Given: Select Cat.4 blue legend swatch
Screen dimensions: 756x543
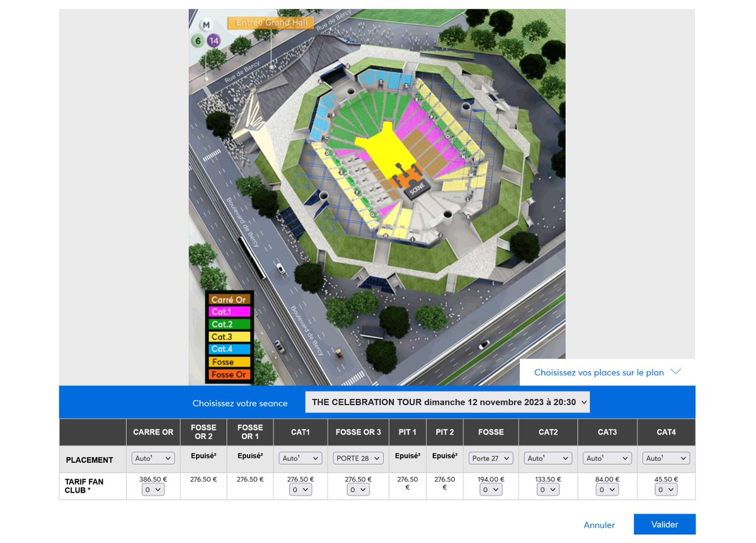Looking at the screenshot, I should [229, 349].
